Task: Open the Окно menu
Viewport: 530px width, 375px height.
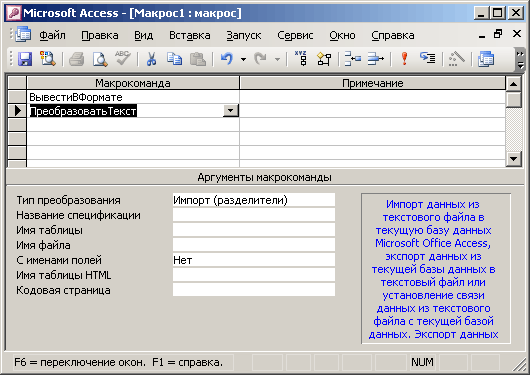Action: click(x=342, y=36)
